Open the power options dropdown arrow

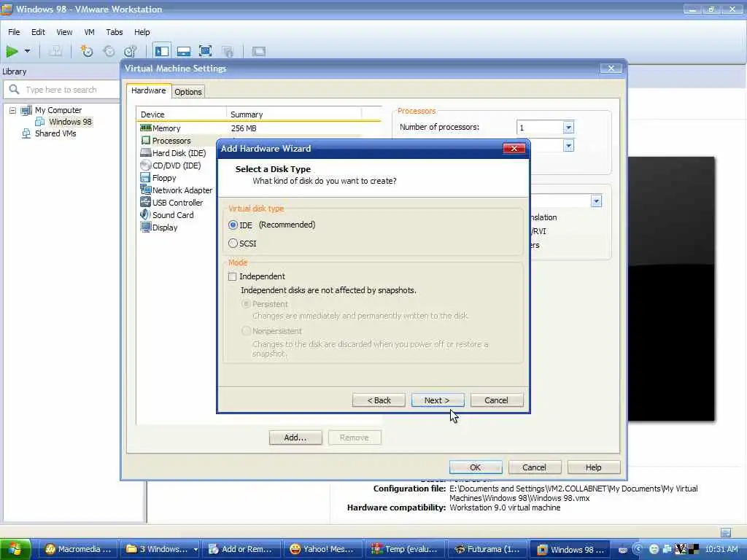pos(27,51)
